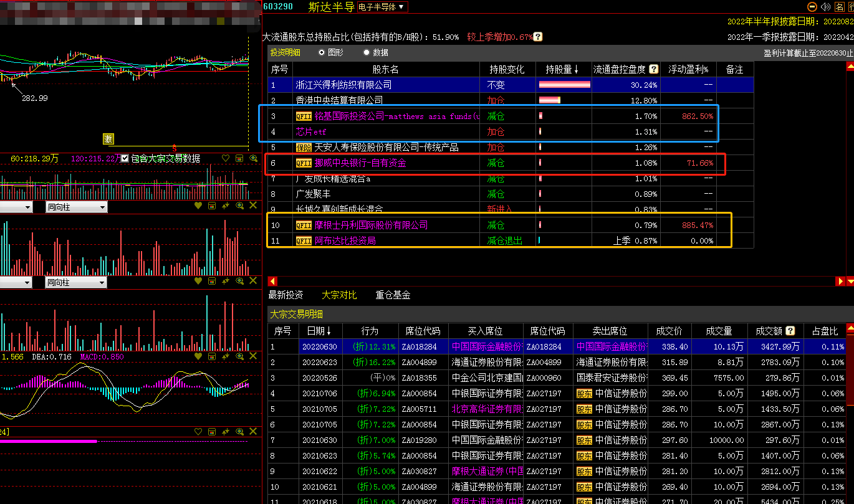Image resolution: width=854 pixels, height=504 pixels.
Task: Switch to the 重仓基金 tab
Action: [x=393, y=295]
